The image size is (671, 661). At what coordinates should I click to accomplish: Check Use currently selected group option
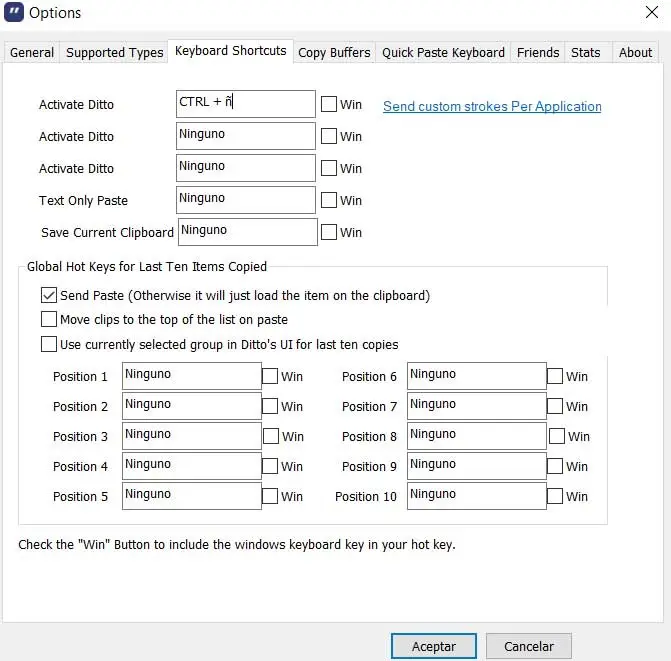pyautogui.click(x=49, y=344)
